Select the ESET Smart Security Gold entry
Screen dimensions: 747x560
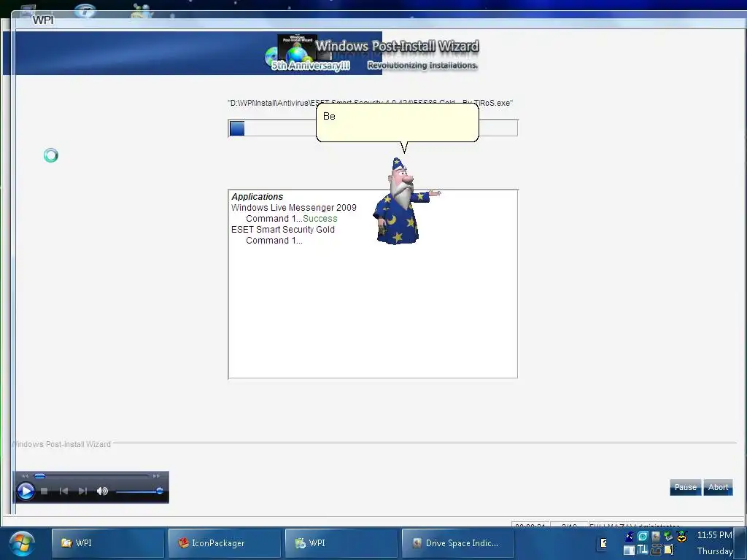pos(283,230)
